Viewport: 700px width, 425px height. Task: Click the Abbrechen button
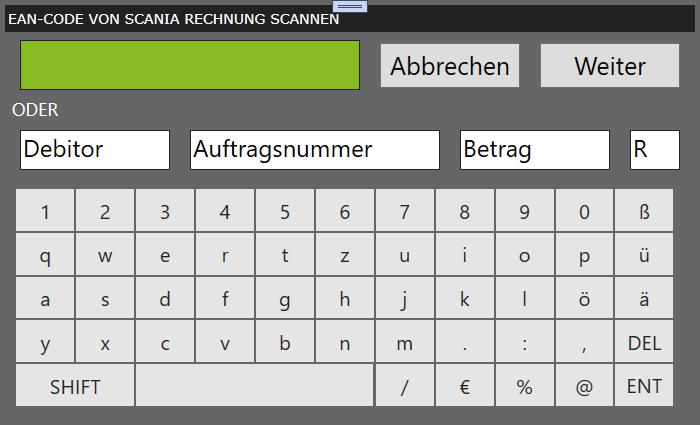tap(450, 65)
